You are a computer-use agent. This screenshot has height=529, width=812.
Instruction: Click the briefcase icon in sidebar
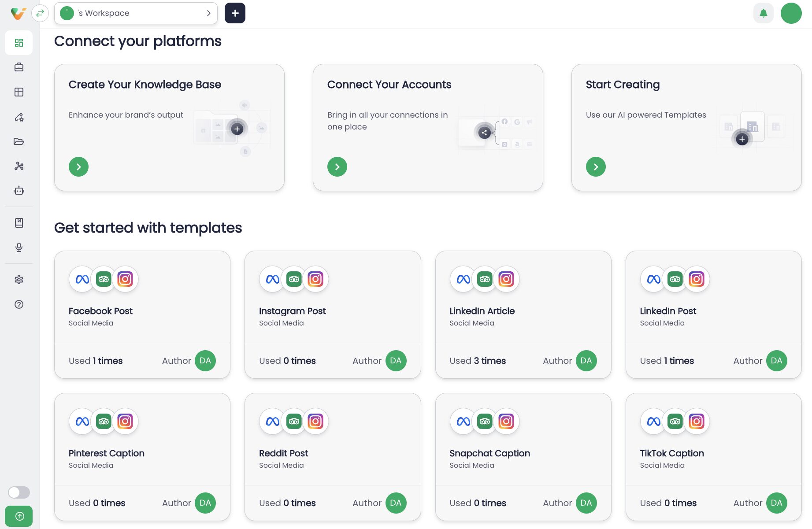coord(19,67)
